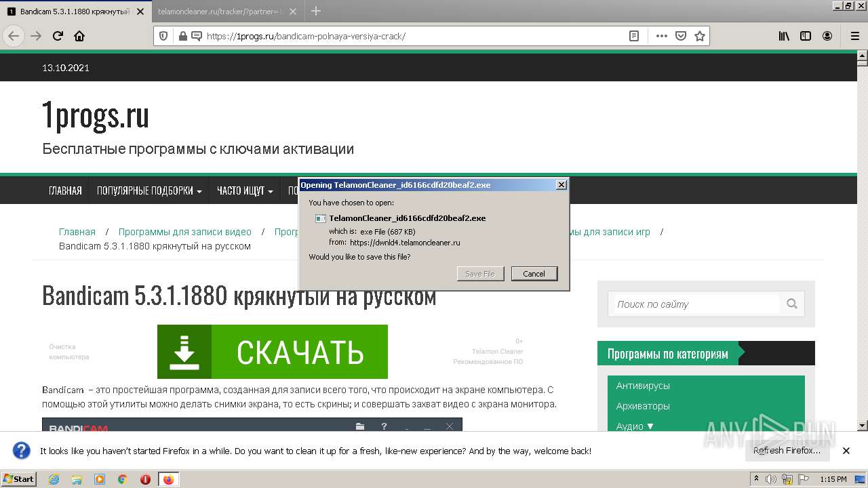Save page to Pocket
This screenshot has width=868, height=488.
[681, 36]
